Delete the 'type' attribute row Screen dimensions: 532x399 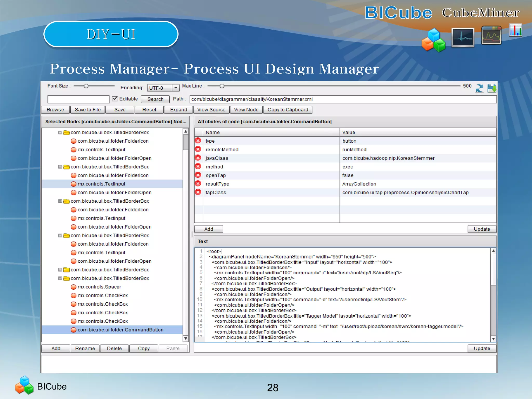(x=198, y=141)
